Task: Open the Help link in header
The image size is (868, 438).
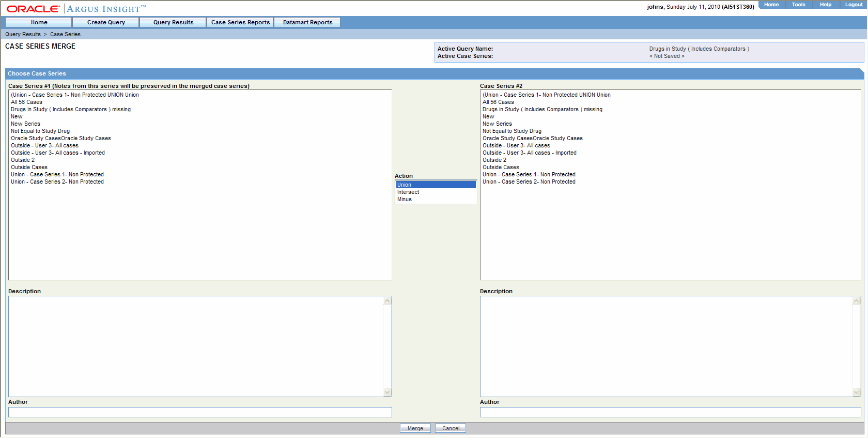Action: coord(826,5)
